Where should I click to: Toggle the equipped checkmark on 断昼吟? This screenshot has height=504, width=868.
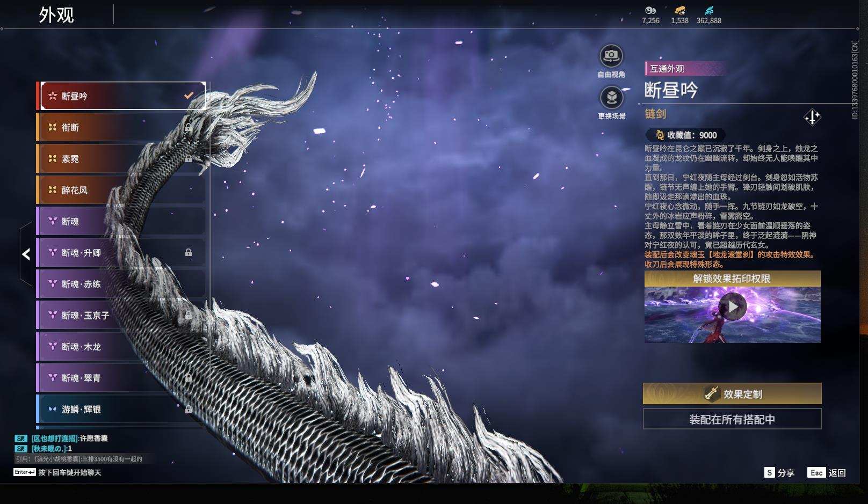click(188, 95)
